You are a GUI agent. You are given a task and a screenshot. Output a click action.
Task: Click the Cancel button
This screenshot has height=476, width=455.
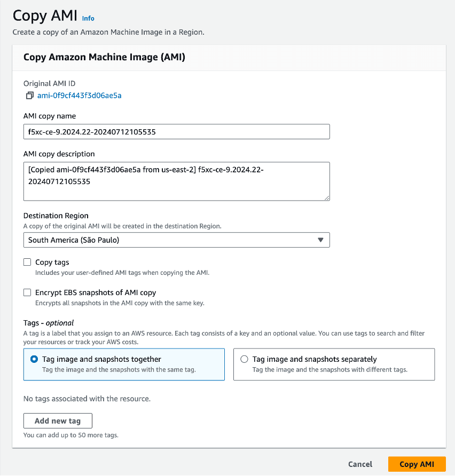(360, 464)
